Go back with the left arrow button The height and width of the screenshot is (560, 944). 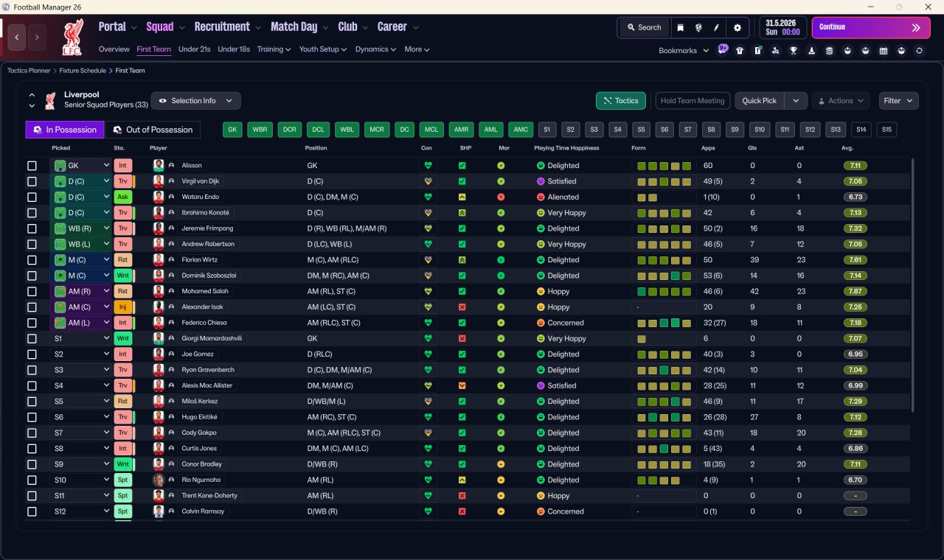pos(17,37)
